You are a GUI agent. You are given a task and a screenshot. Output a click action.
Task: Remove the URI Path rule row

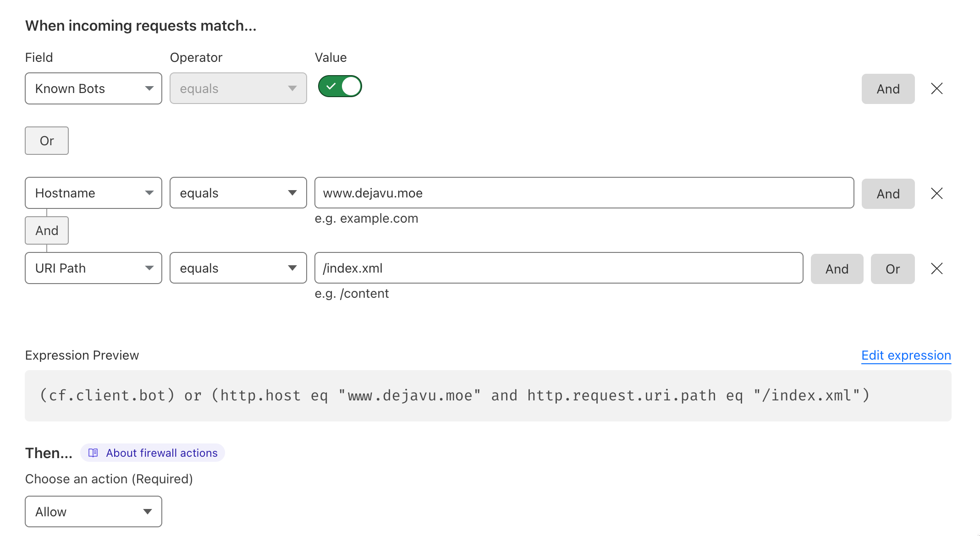click(936, 268)
